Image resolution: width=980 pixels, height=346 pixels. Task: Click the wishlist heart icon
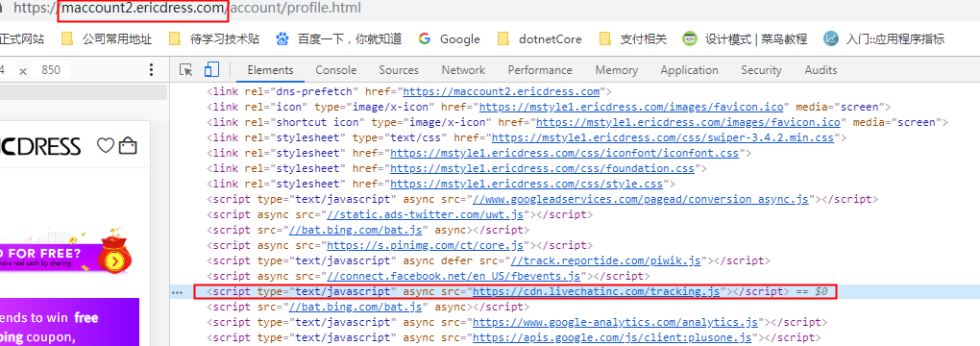pyautogui.click(x=106, y=146)
